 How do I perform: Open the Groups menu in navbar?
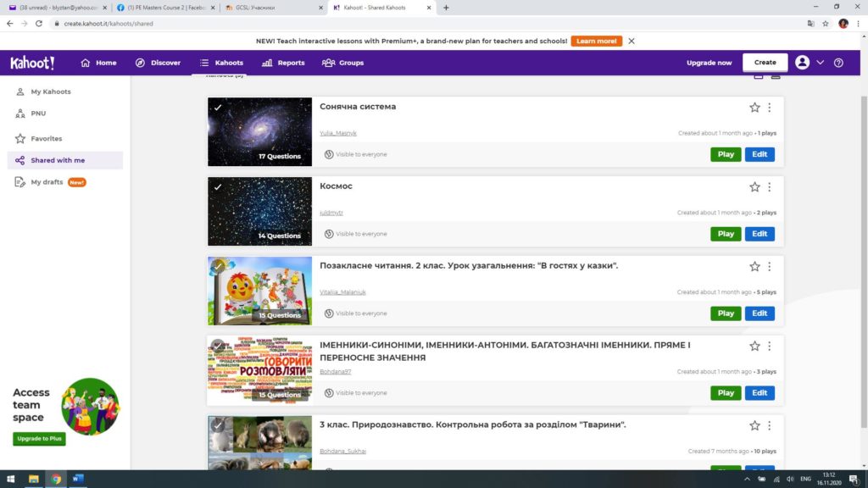pos(343,63)
